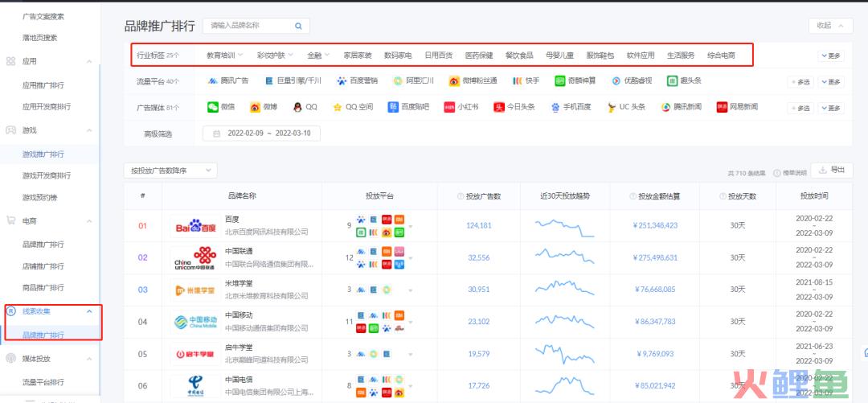Image resolution: width=868 pixels, height=403 pixels.
Task: Expand more ad media with 更多
Action: click(x=831, y=108)
